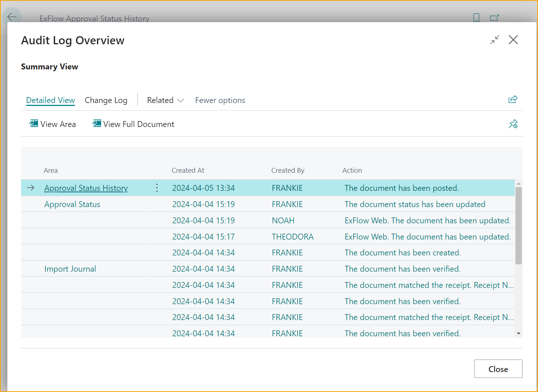Viewport: 538px width, 392px height.
Task: Click the back arrow icon
Action: pyautogui.click(x=12, y=17)
